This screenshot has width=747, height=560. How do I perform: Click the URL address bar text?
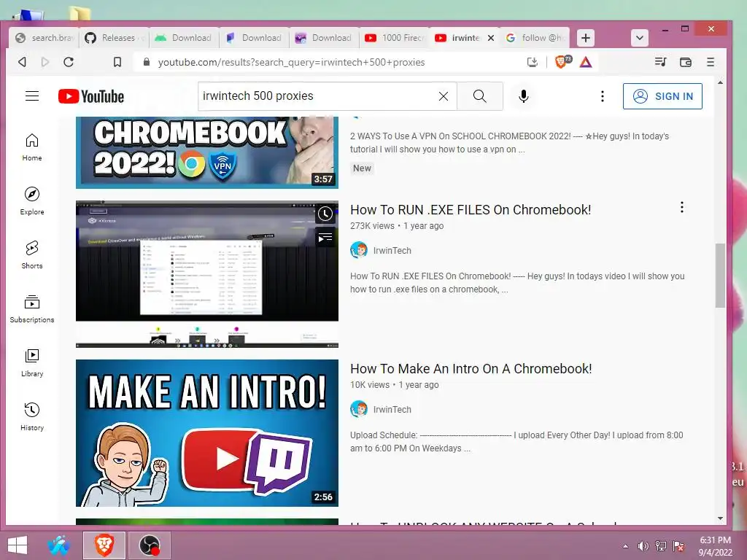pos(292,63)
